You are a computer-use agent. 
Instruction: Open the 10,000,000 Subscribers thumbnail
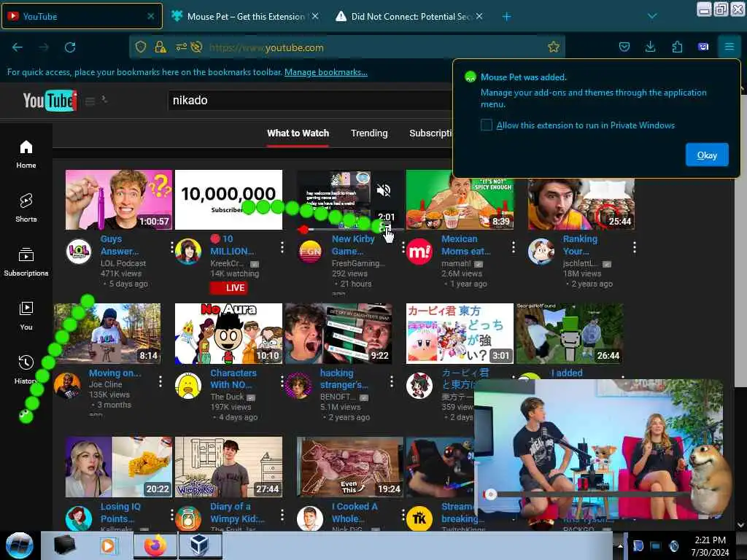pos(228,200)
